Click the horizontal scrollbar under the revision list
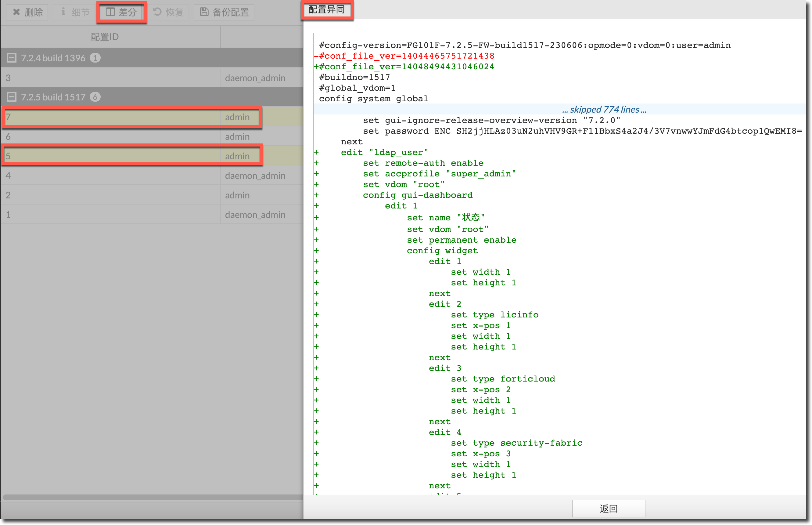Viewport: 812px width, 525px height. [x=152, y=497]
